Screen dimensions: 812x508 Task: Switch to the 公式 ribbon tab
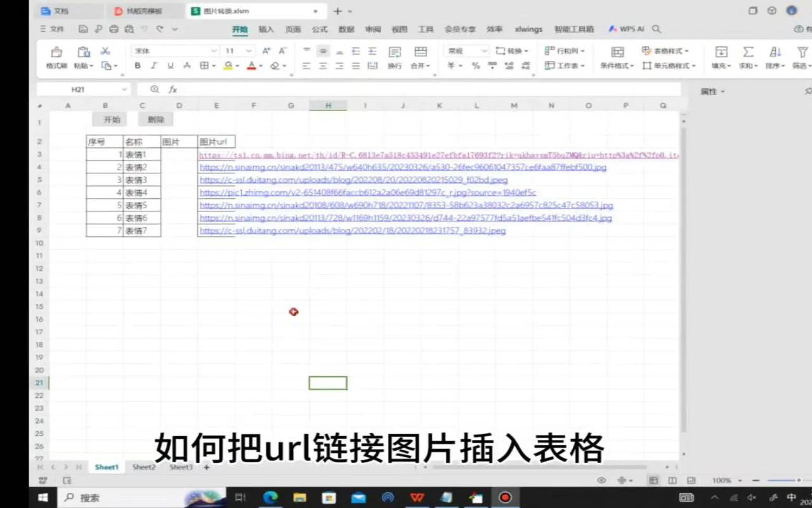(x=320, y=29)
